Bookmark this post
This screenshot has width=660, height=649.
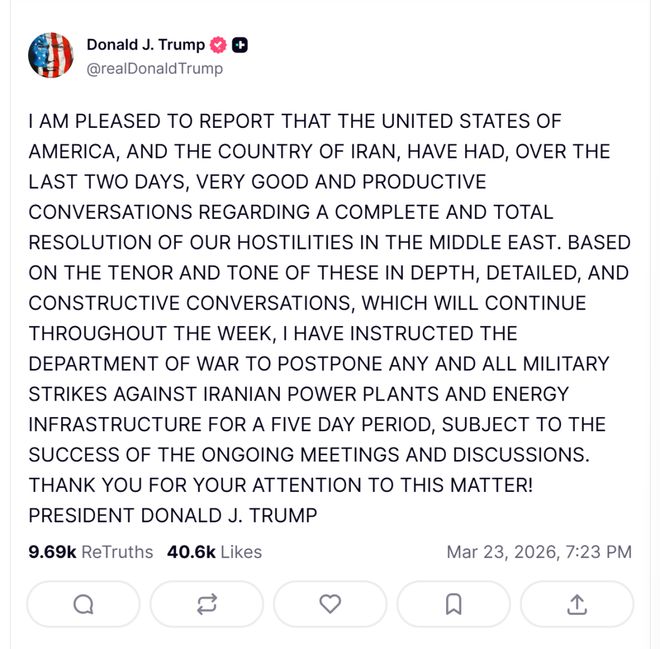pyautogui.click(x=453, y=604)
